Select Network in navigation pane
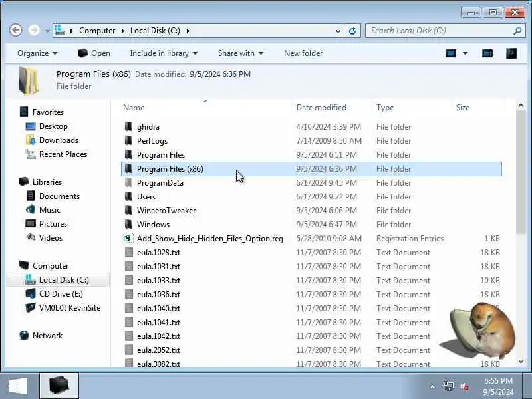 (47, 336)
